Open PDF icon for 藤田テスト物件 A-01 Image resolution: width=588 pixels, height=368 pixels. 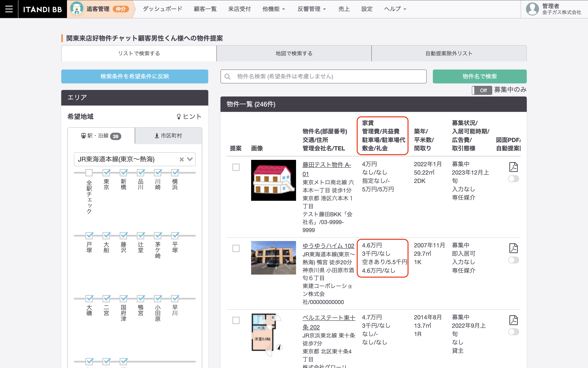pos(513,167)
